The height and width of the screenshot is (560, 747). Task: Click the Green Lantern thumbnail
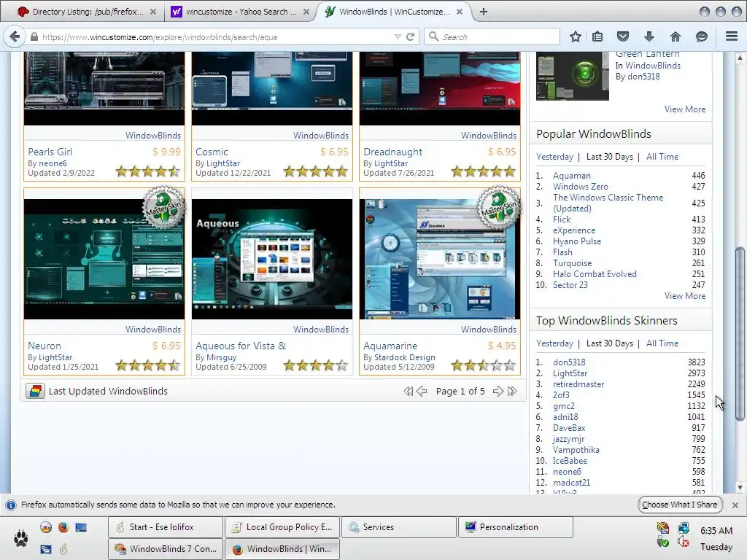[572, 76]
